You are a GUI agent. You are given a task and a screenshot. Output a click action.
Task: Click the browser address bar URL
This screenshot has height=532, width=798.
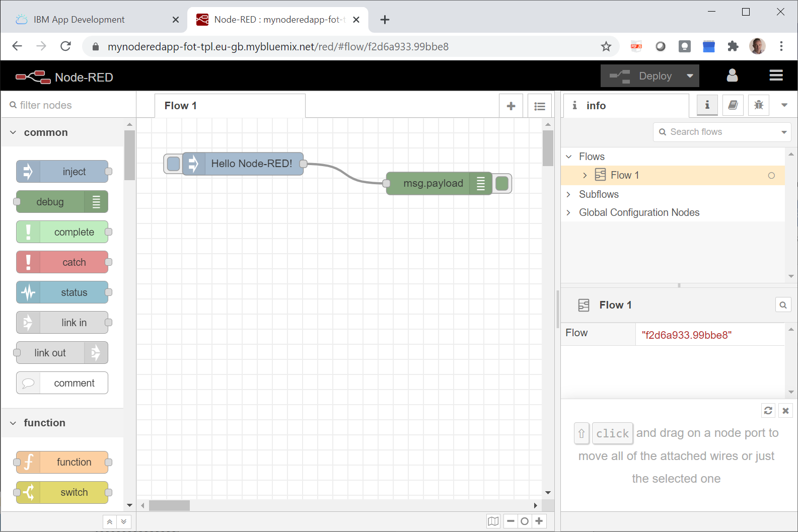[x=278, y=47]
